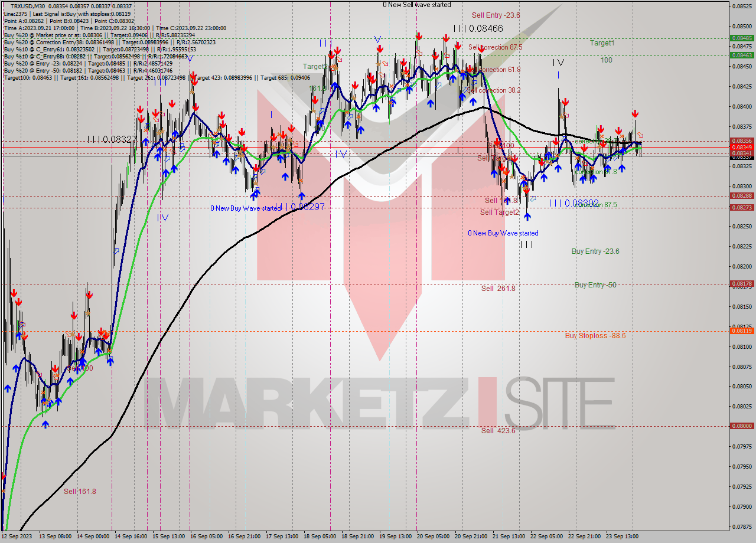
Task: Click the 0.07900 price axis tick
Action: tap(742, 506)
